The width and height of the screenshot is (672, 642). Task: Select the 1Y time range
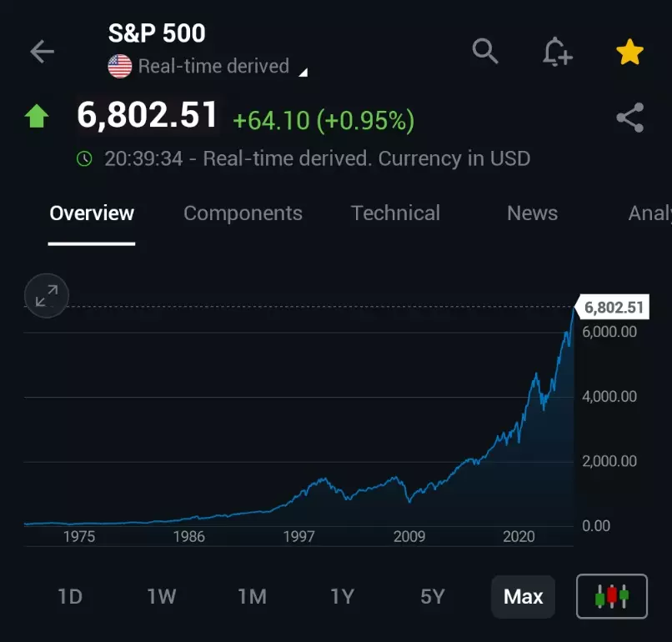[x=342, y=597]
